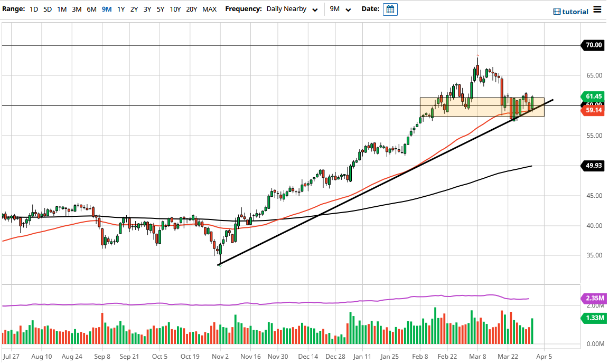
Task: Open the Date calendar picker
Action: click(390, 9)
